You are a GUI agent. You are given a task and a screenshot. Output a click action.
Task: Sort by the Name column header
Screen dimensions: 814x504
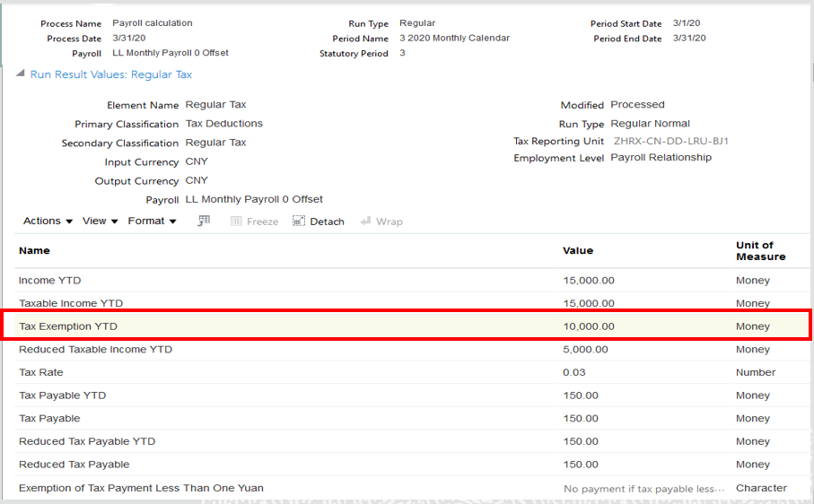coord(34,250)
